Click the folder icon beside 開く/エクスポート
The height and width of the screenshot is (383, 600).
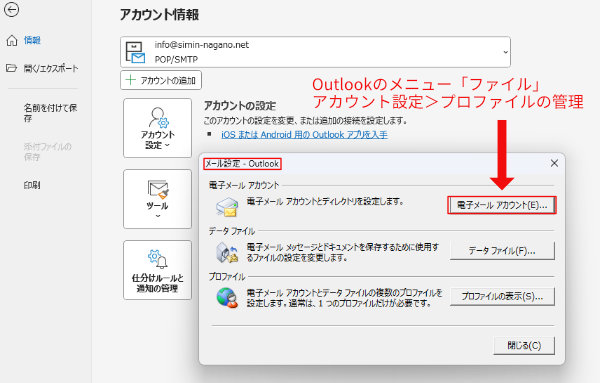tap(11, 68)
